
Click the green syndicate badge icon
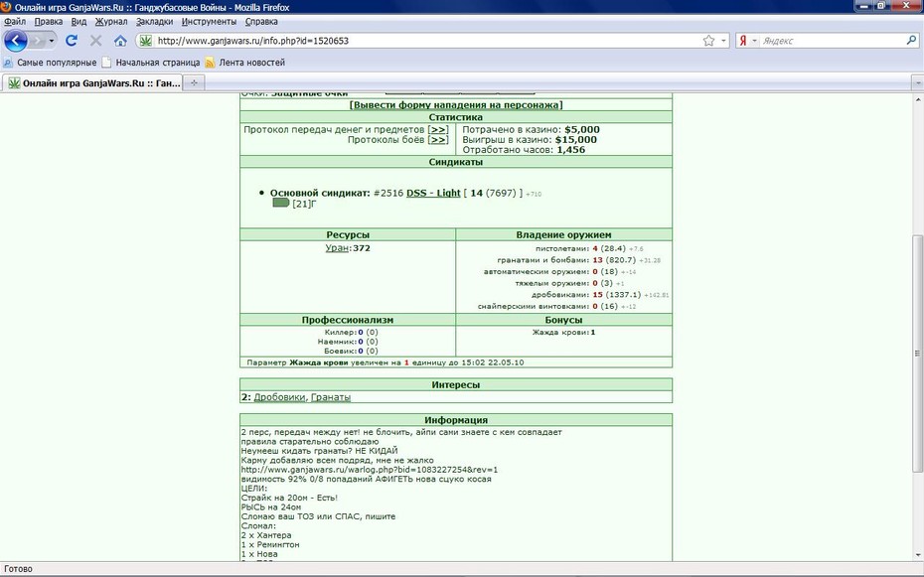coord(281,203)
